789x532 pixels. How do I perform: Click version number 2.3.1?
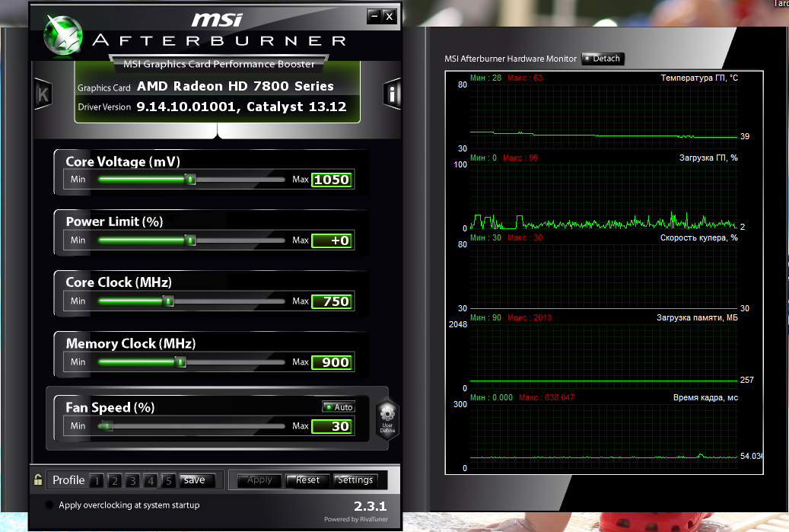(370, 506)
